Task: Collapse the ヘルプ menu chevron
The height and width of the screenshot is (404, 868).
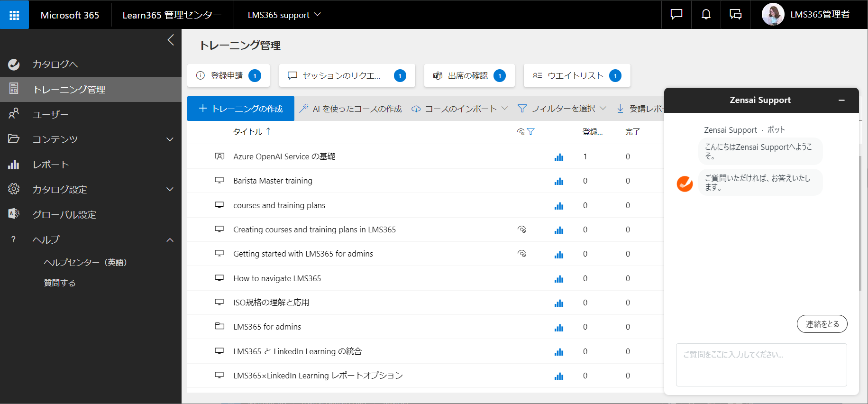Action: 170,240
